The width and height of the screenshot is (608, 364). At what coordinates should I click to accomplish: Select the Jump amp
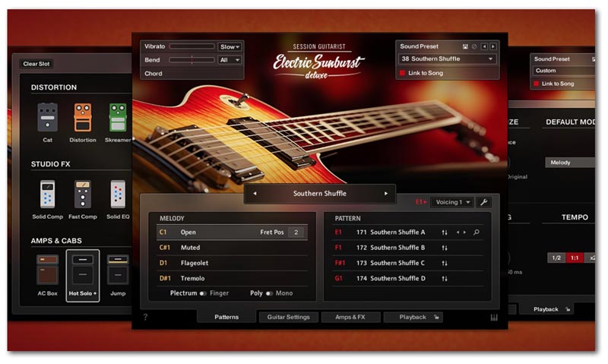click(x=118, y=270)
